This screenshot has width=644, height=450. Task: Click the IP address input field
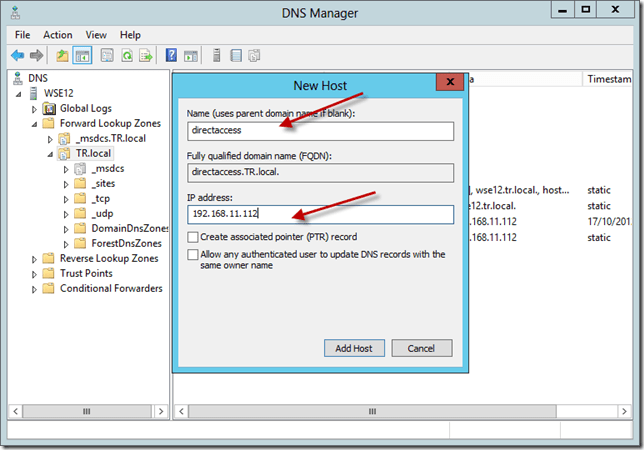tap(320, 214)
